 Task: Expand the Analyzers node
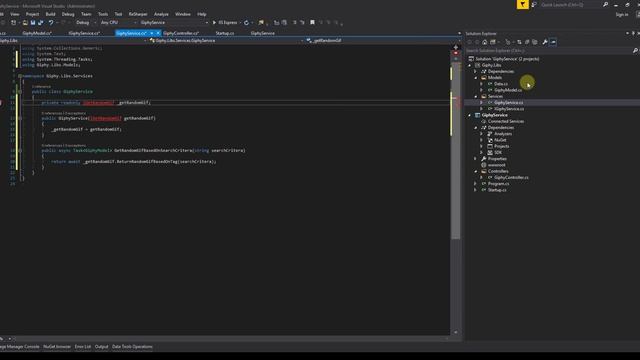point(481,134)
